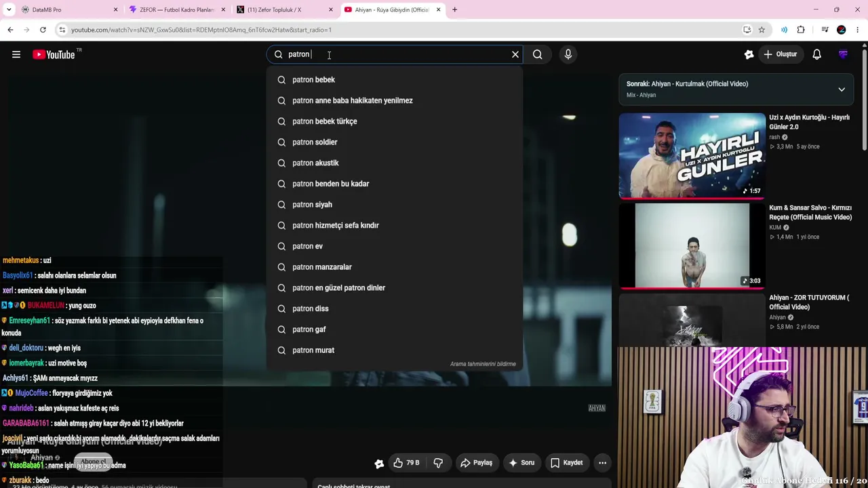This screenshot has width=868, height=488.
Task: Close the Zefor Topluluk X tab
Action: (331, 9)
